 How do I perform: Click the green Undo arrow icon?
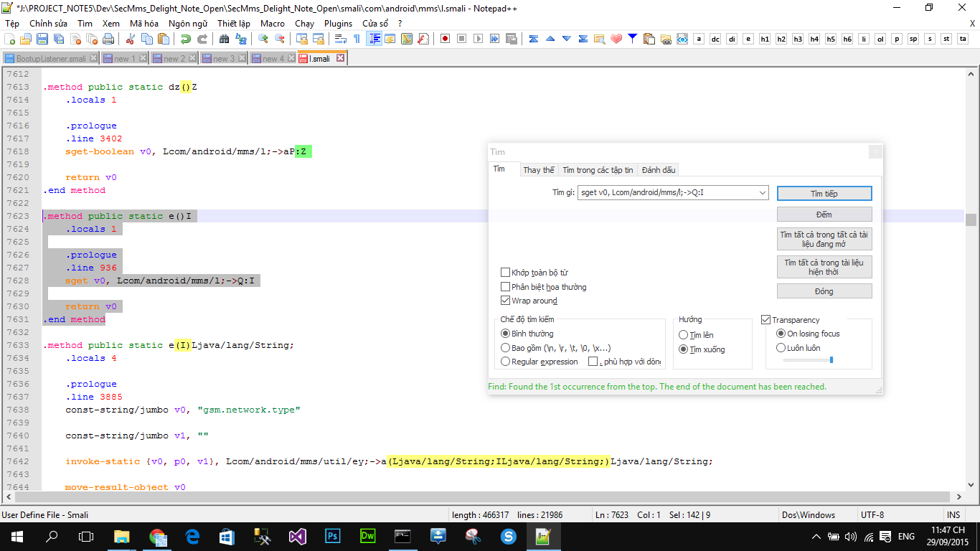(186, 39)
